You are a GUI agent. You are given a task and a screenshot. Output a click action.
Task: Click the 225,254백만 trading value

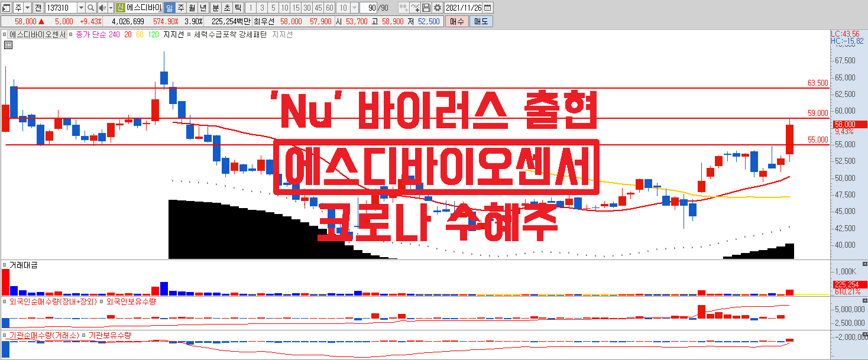click(x=231, y=22)
